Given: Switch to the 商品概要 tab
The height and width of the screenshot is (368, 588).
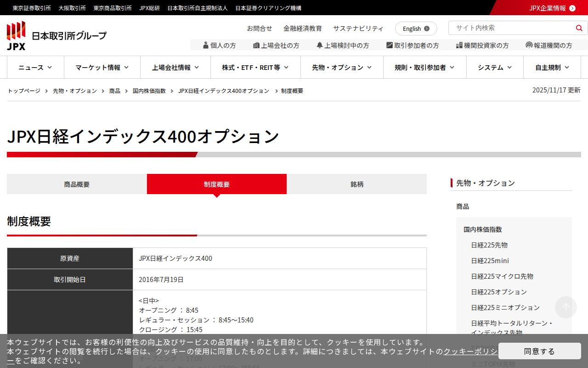Looking at the screenshot, I should (x=77, y=184).
